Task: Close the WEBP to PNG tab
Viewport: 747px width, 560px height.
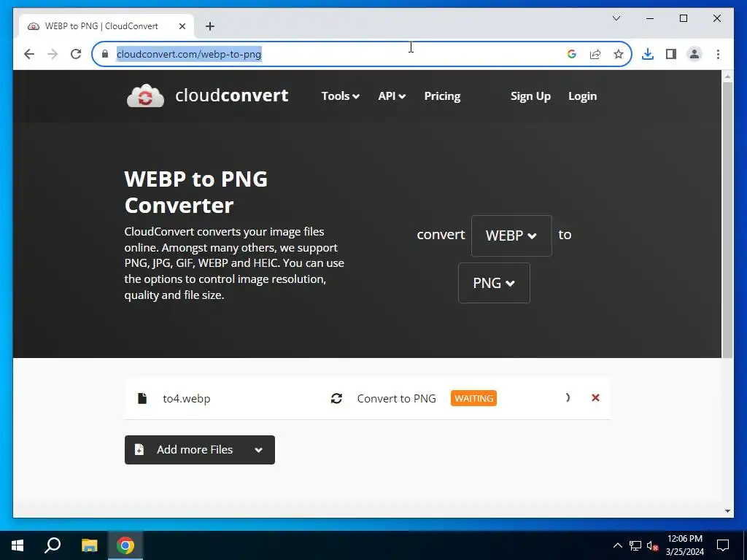Action: [x=182, y=26]
